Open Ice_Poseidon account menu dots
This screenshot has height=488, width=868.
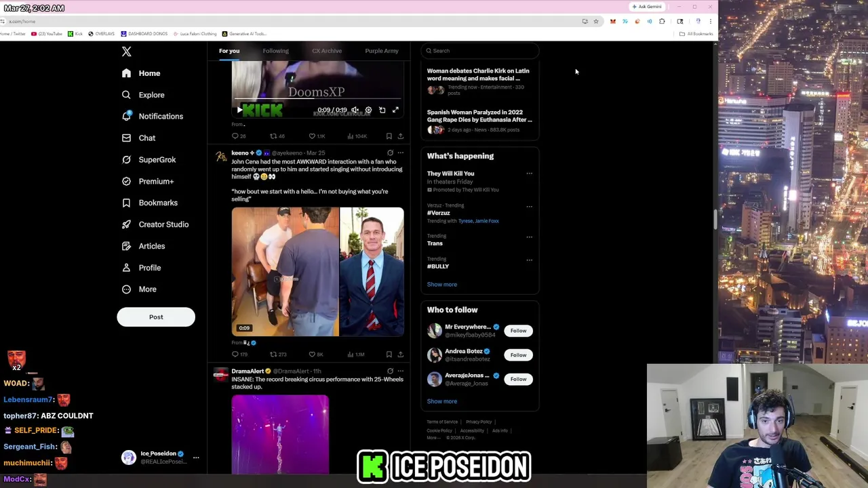point(196,457)
